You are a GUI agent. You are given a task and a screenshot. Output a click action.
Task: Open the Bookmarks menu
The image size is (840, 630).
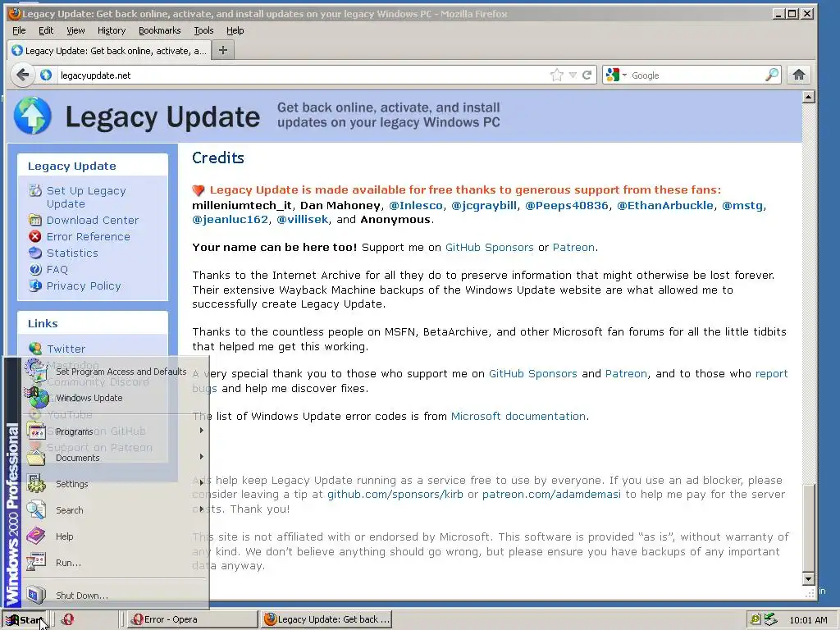(x=160, y=30)
